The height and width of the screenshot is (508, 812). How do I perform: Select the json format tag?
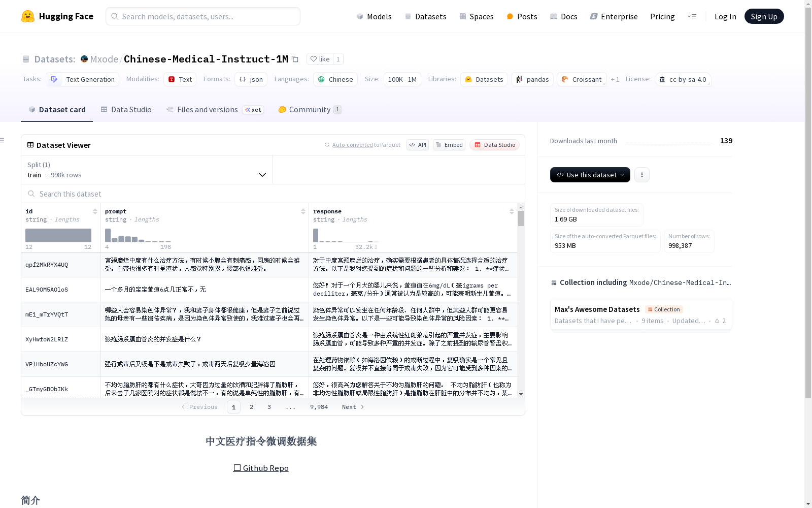point(251,79)
